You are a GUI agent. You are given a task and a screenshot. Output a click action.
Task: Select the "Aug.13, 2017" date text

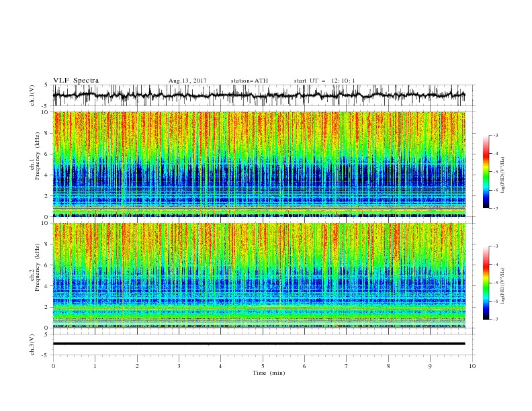pyautogui.click(x=187, y=81)
